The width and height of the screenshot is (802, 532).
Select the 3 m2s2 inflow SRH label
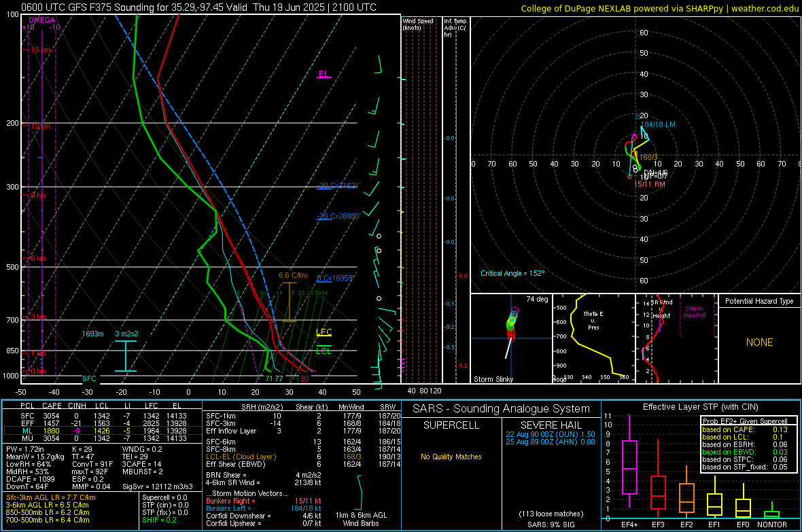click(127, 334)
